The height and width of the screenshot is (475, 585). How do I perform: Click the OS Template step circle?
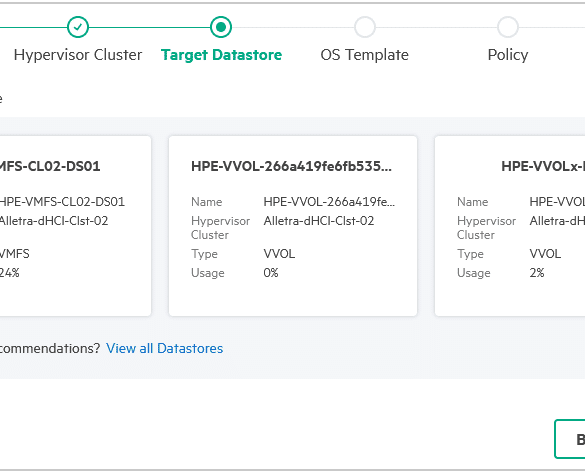[x=365, y=27]
